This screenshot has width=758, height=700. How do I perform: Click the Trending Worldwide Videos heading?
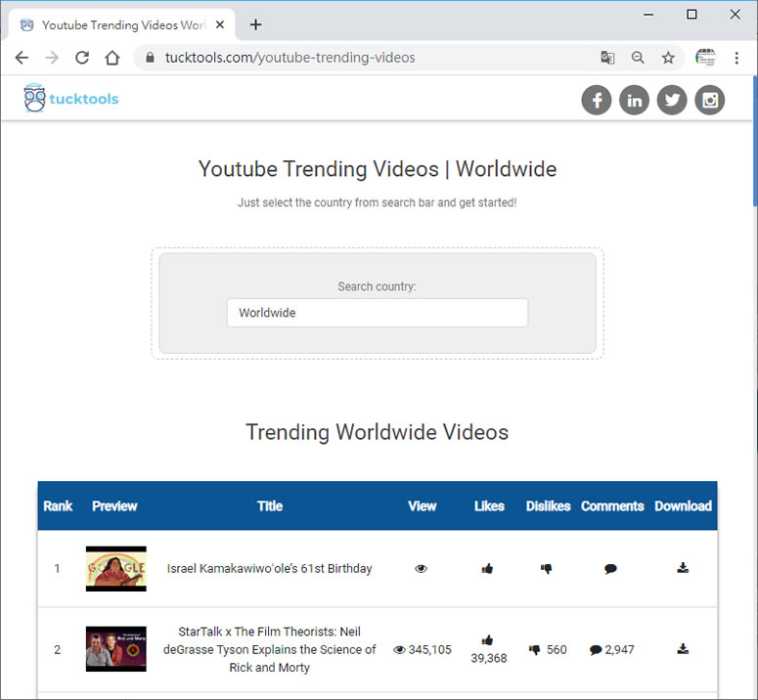[378, 432]
